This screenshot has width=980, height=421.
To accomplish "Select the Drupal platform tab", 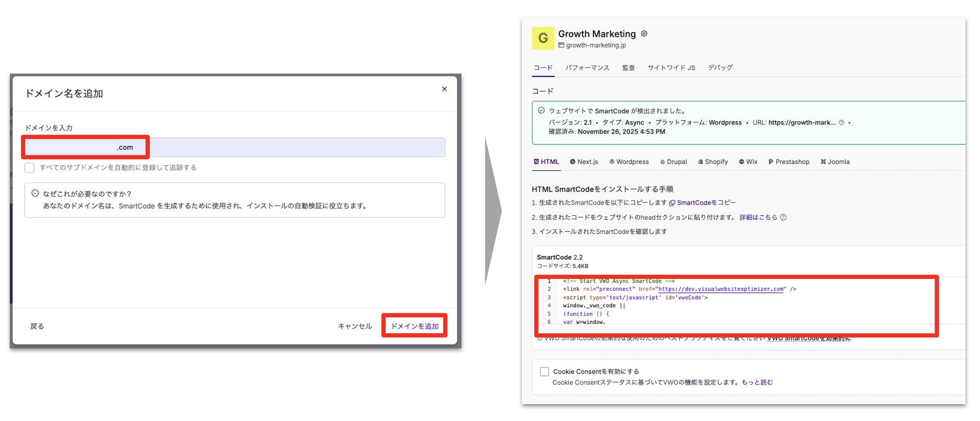I will (x=674, y=162).
